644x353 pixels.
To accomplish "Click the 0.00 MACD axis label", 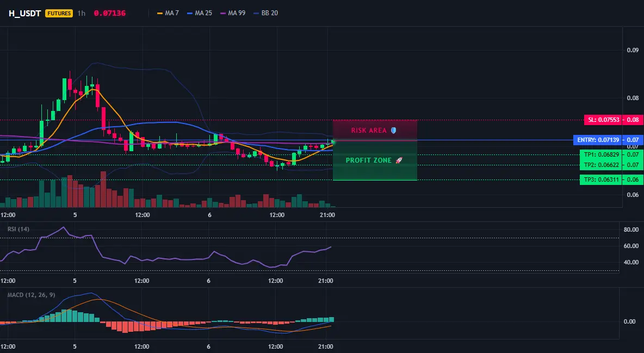I will [x=630, y=321].
